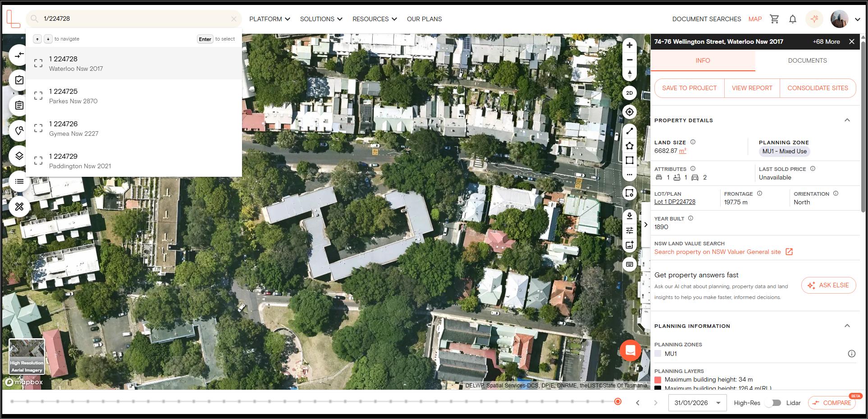This screenshot has height=419, width=868.
Task: Click the collapse sidebar arrows icon
Action: click(19, 55)
